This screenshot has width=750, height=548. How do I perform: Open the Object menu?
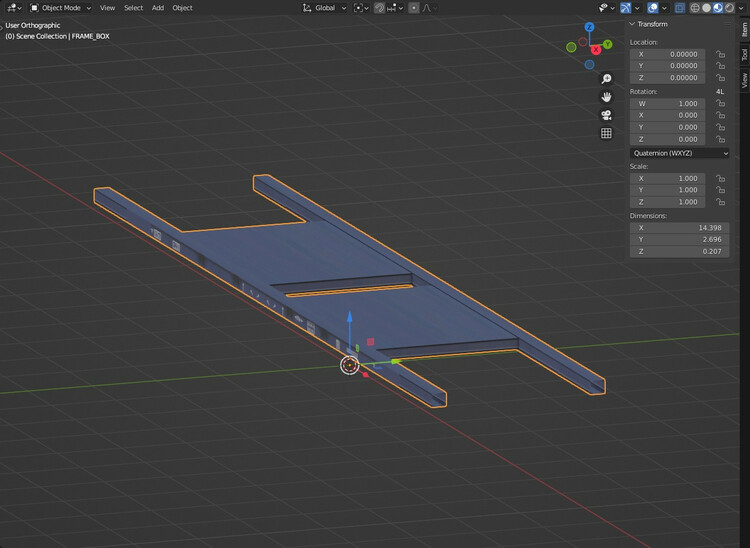click(x=182, y=8)
